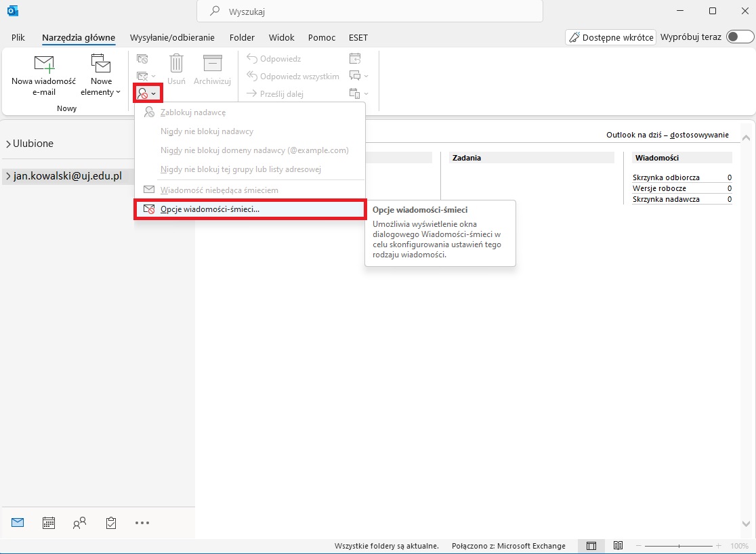Toggle the Wypróbuj teraz switch

[740, 37]
